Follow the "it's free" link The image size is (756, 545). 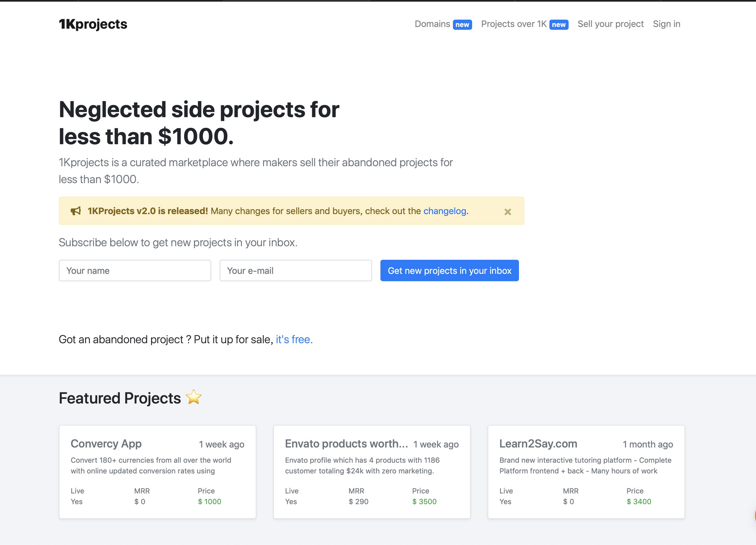coord(293,340)
